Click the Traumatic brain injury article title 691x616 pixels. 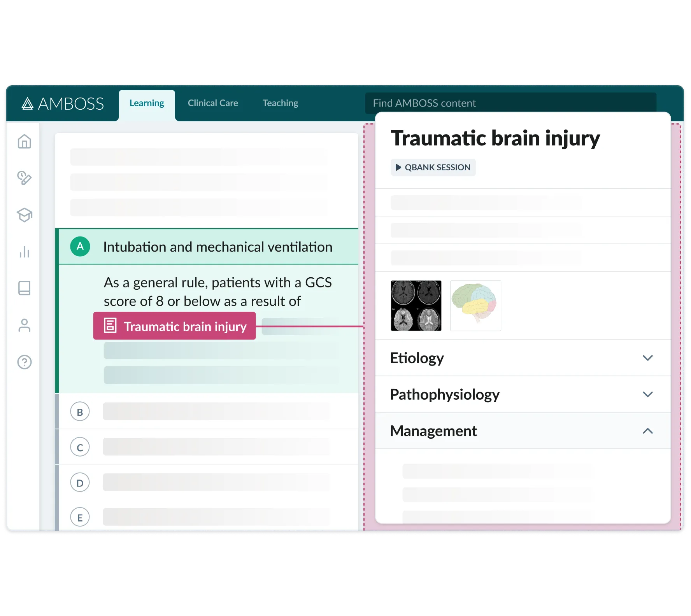point(495,138)
